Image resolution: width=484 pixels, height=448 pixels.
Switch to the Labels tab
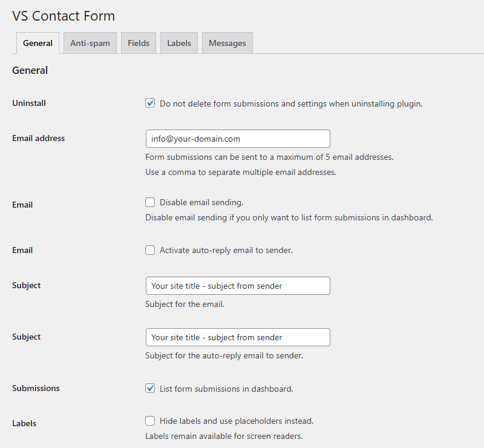click(178, 42)
